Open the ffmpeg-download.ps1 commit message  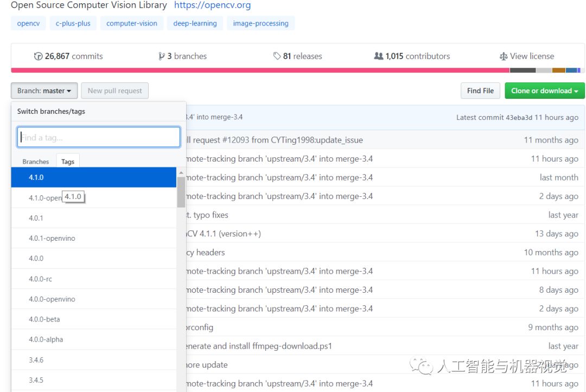click(259, 346)
